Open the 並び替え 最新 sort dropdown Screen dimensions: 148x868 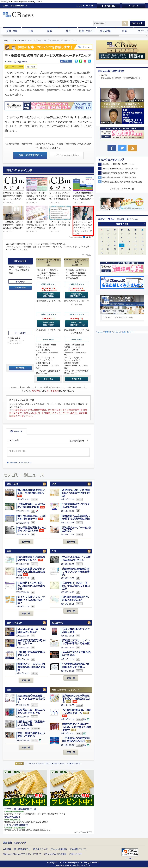(84, 440)
